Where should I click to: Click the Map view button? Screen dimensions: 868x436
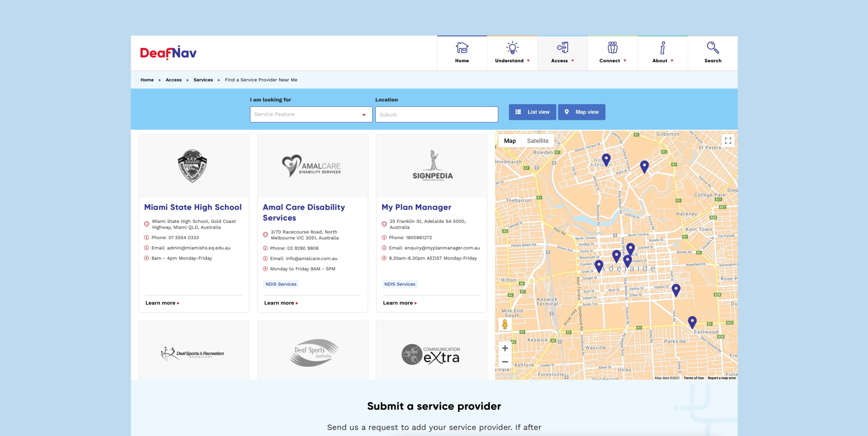coord(581,112)
